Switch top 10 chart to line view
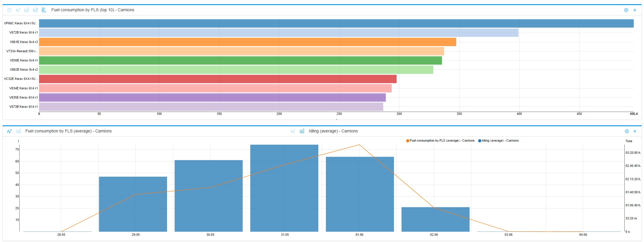The height and width of the screenshot is (242, 644). [18, 10]
